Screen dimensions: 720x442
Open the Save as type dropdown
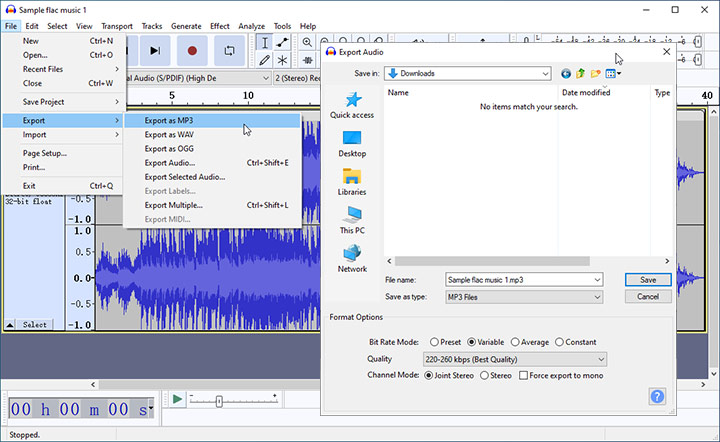click(524, 297)
